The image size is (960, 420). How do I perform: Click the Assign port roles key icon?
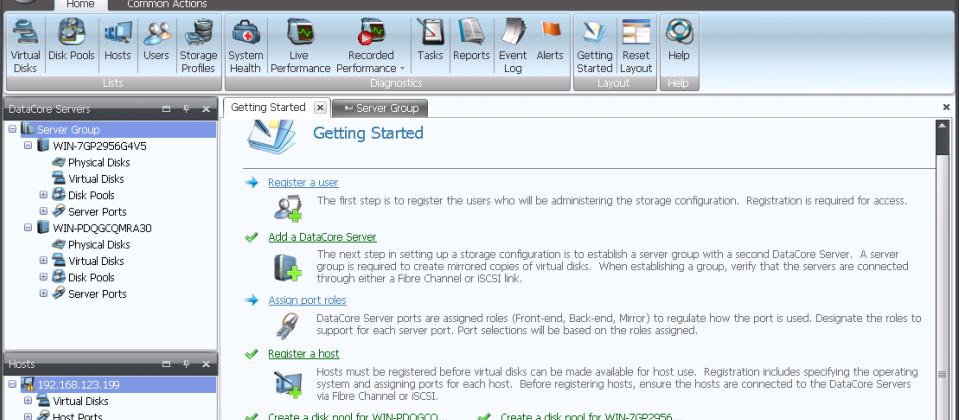[x=287, y=326]
